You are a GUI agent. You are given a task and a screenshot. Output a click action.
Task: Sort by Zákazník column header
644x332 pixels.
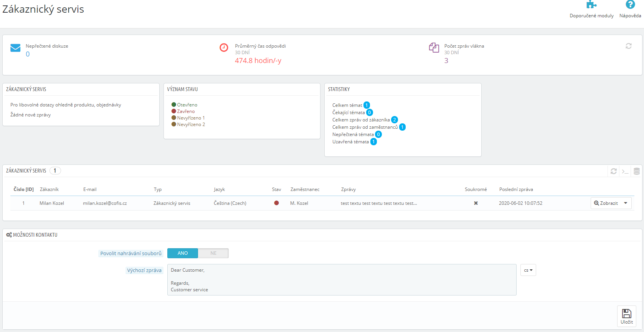[49, 189]
